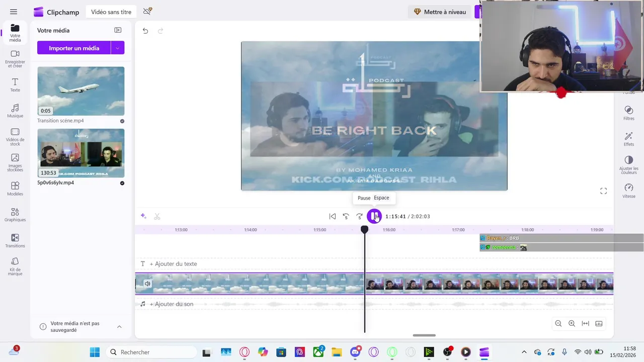The width and height of the screenshot is (644, 362).
Task: Click the 1:14:00 ruler mark
Action: tap(251, 230)
